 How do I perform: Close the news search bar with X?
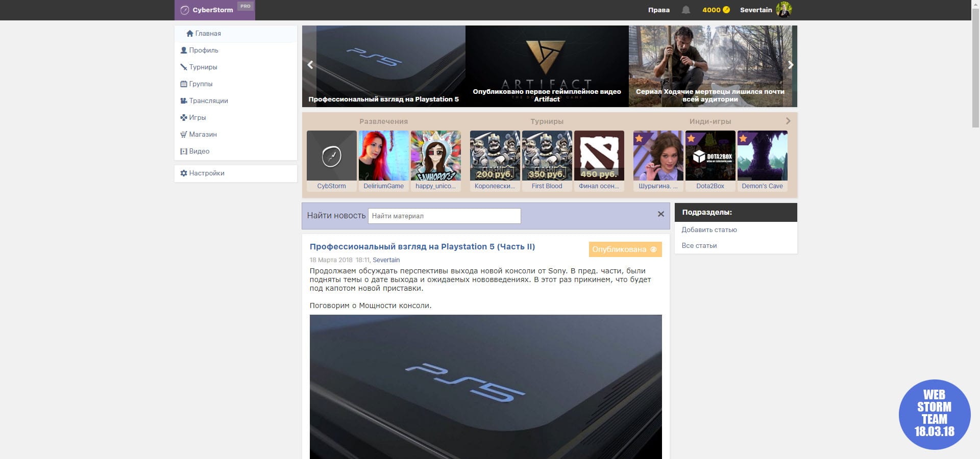pyautogui.click(x=661, y=214)
